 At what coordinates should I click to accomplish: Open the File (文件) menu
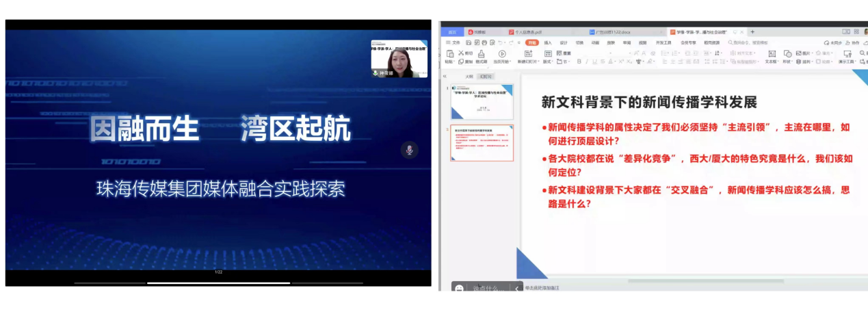tap(452, 42)
